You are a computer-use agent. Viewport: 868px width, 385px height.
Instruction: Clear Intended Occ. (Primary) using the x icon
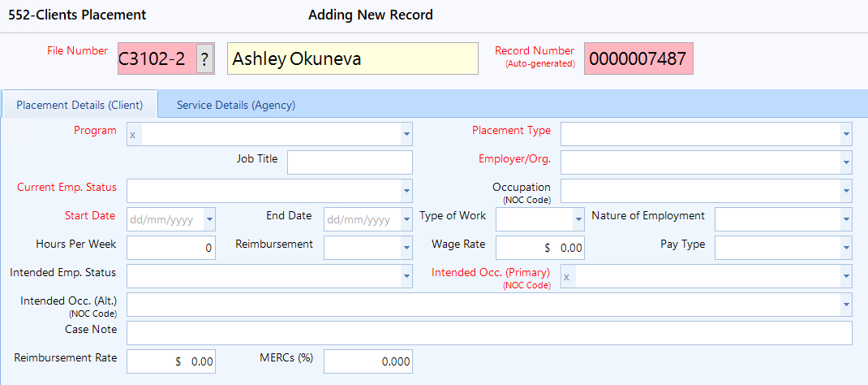(x=566, y=276)
